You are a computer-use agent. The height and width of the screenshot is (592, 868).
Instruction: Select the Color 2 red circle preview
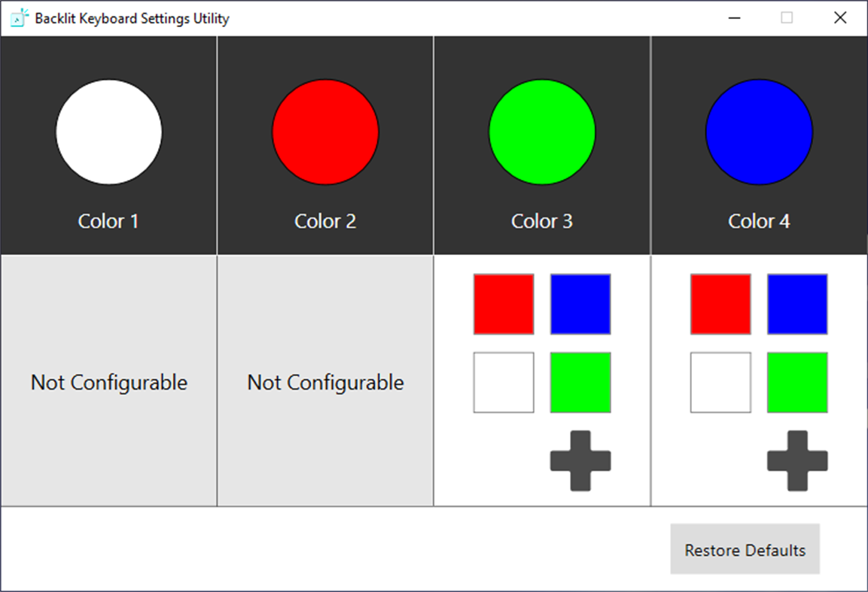(x=325, y=132)
